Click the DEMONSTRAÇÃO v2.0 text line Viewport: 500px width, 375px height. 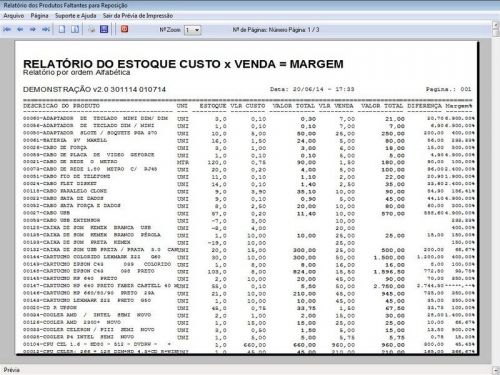point(94,89)
